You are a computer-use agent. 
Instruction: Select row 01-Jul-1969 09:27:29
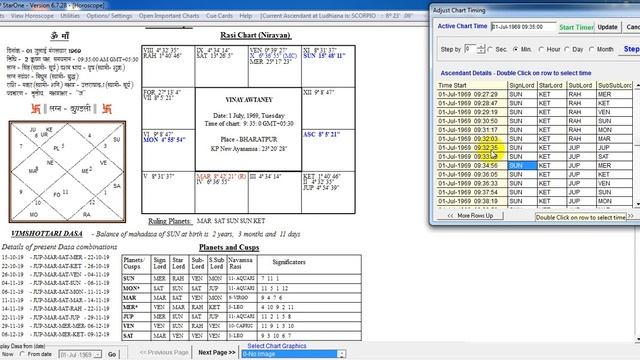535,94
